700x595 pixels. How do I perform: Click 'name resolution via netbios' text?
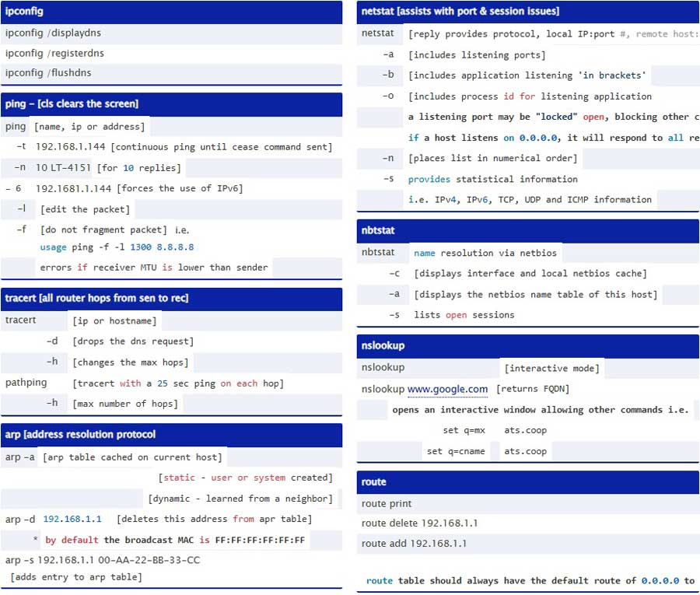click(485, 253)
